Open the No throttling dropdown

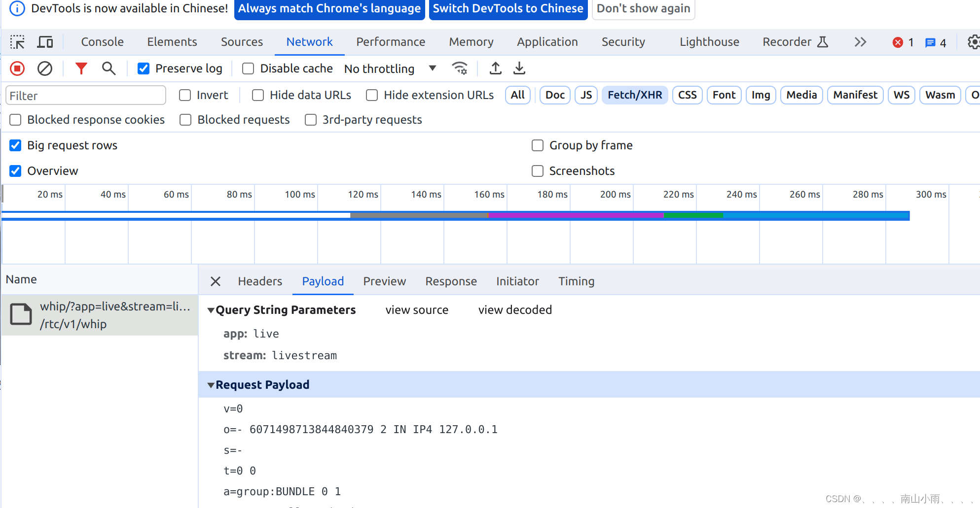point(390,68)
